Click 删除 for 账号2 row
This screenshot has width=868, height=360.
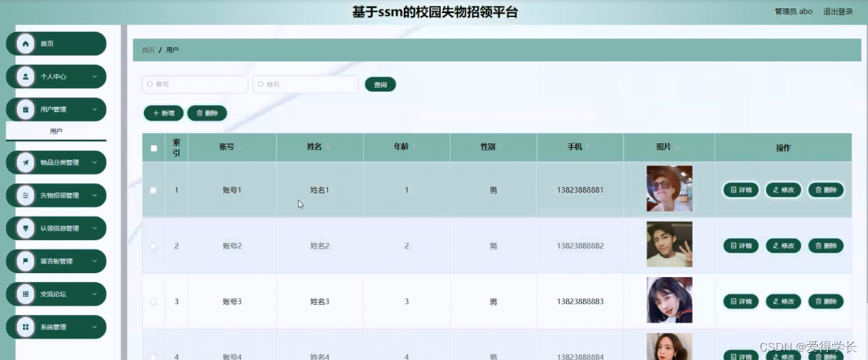(x=826, y=246)
